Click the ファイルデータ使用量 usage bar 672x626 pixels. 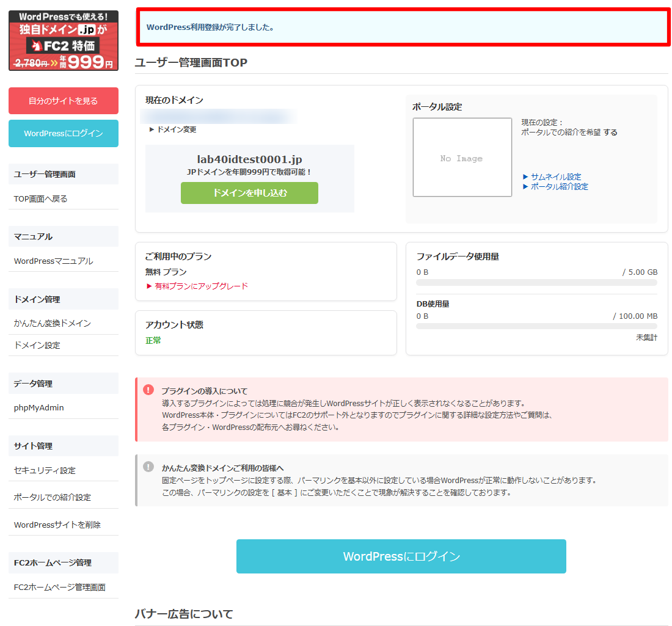[536, 283]
